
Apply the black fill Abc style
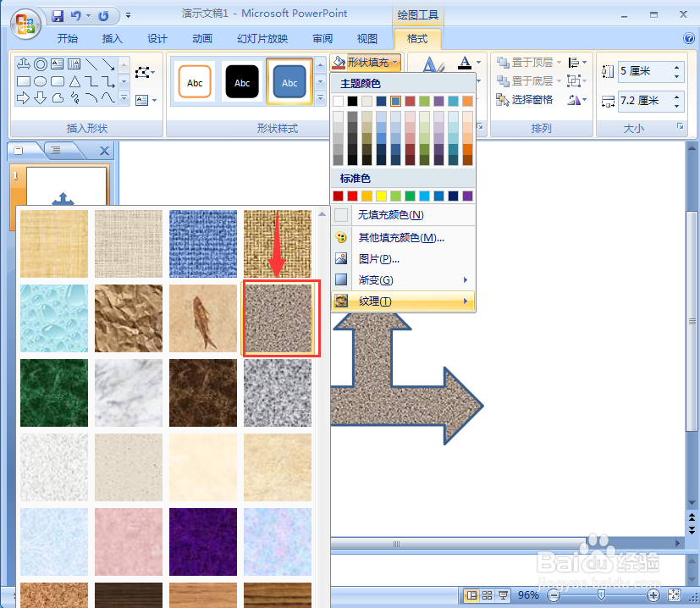(242, 81)
